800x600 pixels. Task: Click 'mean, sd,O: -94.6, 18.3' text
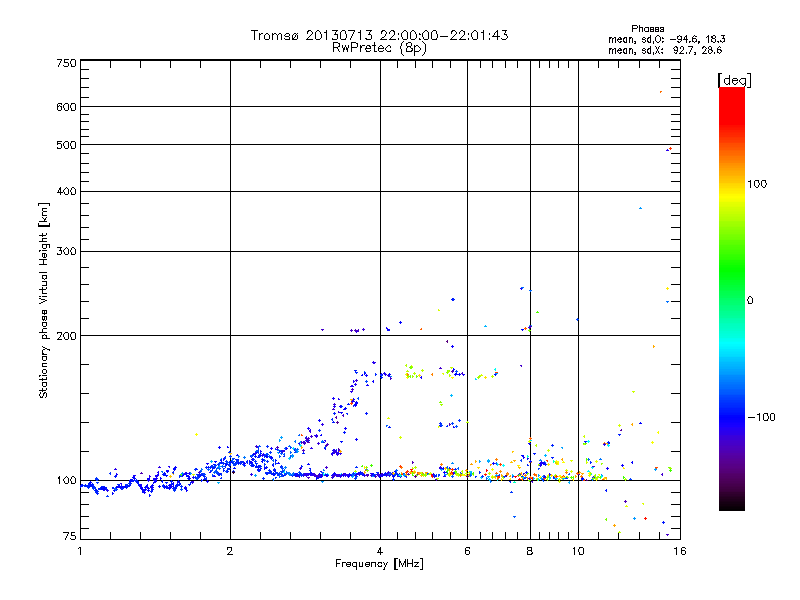click(x=666, y=39)
